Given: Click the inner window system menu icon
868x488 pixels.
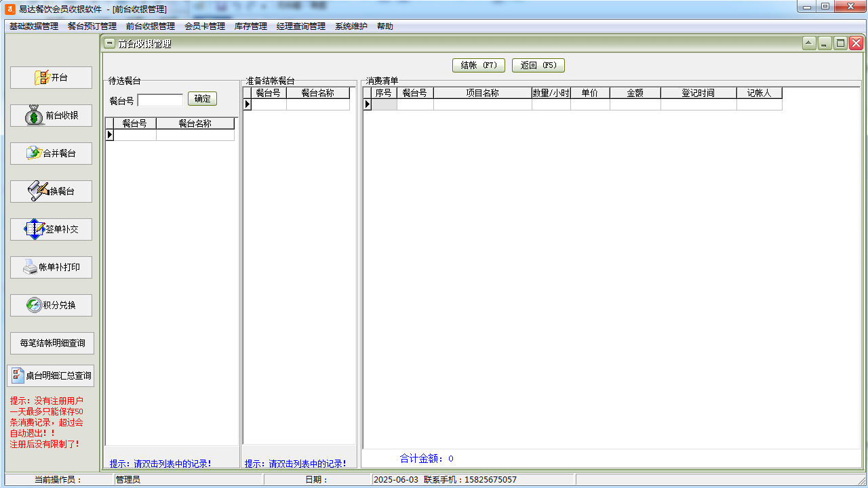Looking at the screenshot, I should pos(109,43).
